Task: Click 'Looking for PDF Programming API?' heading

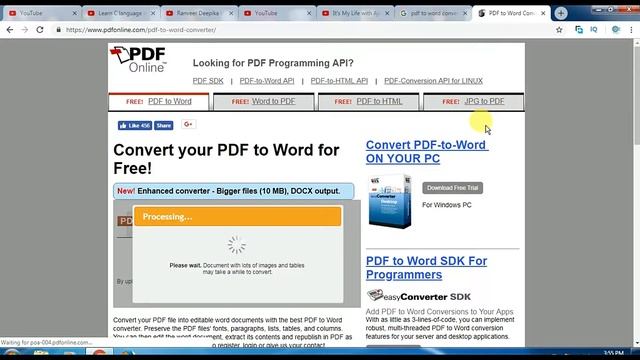Action: (273, 63)
